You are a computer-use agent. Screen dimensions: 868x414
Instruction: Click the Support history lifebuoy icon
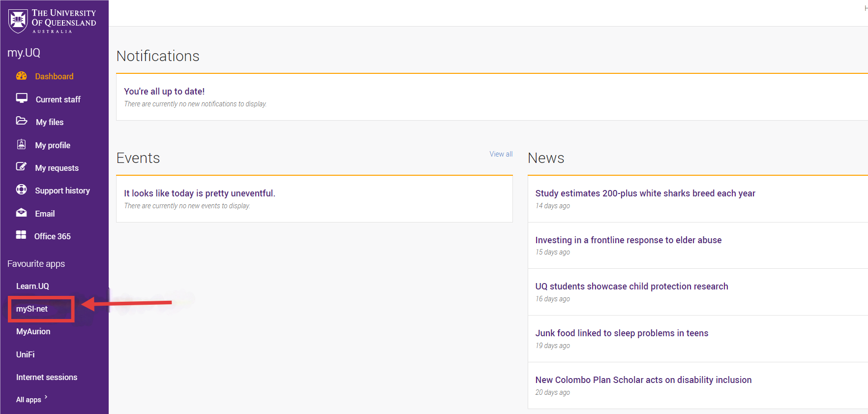[22, 190]
